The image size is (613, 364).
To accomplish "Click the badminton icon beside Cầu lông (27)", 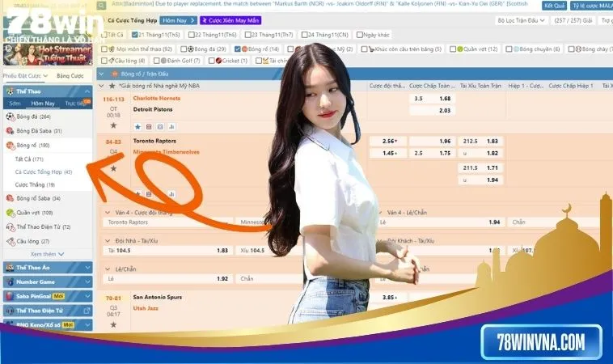I will [x=11, y=241].
